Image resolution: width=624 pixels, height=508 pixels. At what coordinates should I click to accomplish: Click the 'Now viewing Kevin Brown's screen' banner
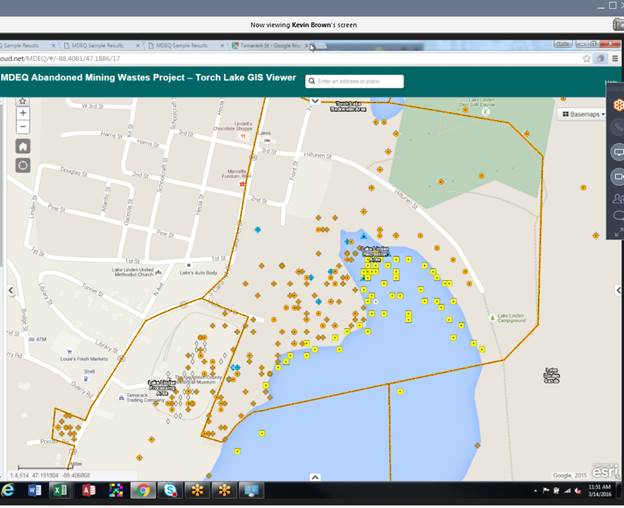[304, 25]
